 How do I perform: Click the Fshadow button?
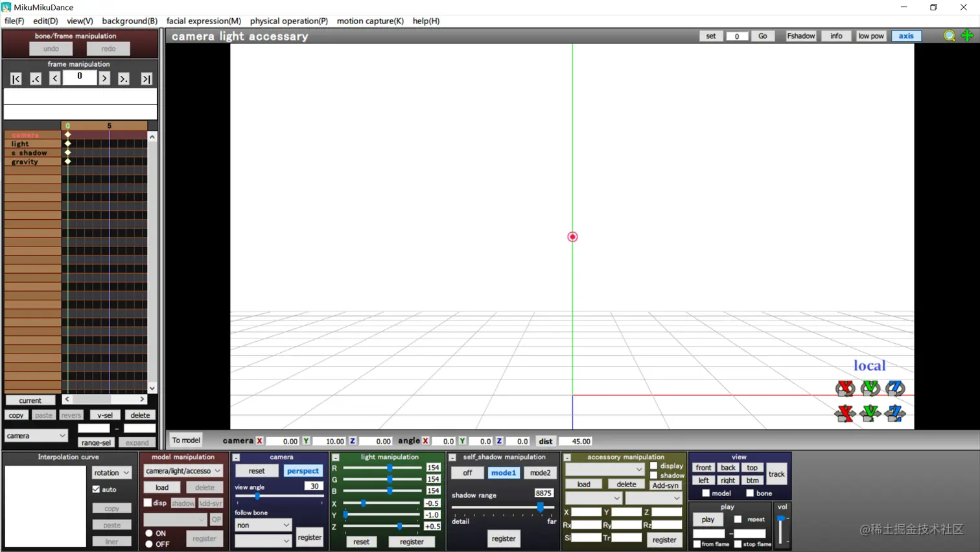tap(801, 36)
